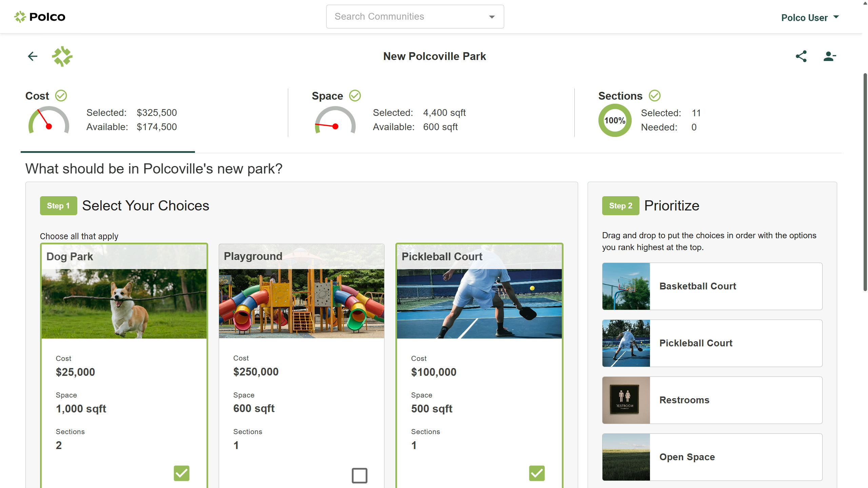Open the Search Communities dropdown arrow

point(492,17)
